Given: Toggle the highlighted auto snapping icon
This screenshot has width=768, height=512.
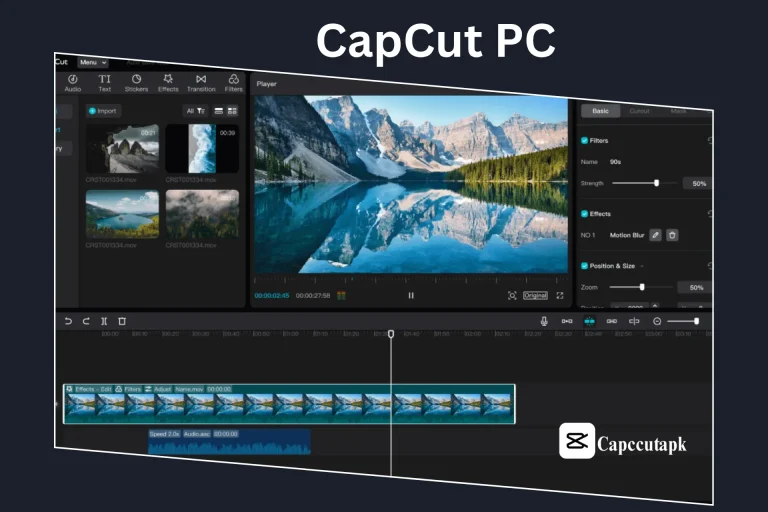Looking at the screenshot, I should 589,321.
